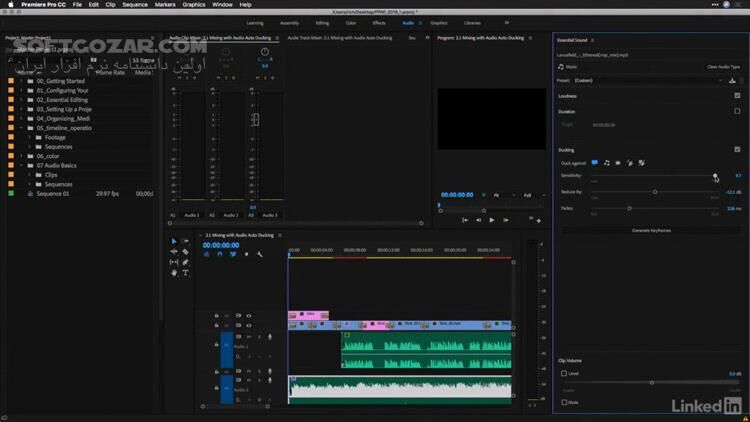Screen dimensions: 750x422
Task: Expand 03_Setting Up a Proje bin
Action: coord(21,109)
